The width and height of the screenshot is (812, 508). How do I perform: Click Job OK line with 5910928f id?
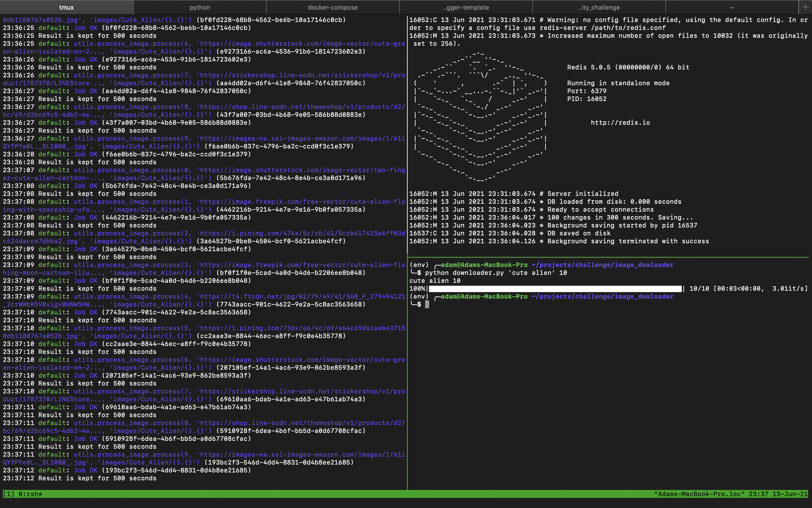tap(127, 439)
